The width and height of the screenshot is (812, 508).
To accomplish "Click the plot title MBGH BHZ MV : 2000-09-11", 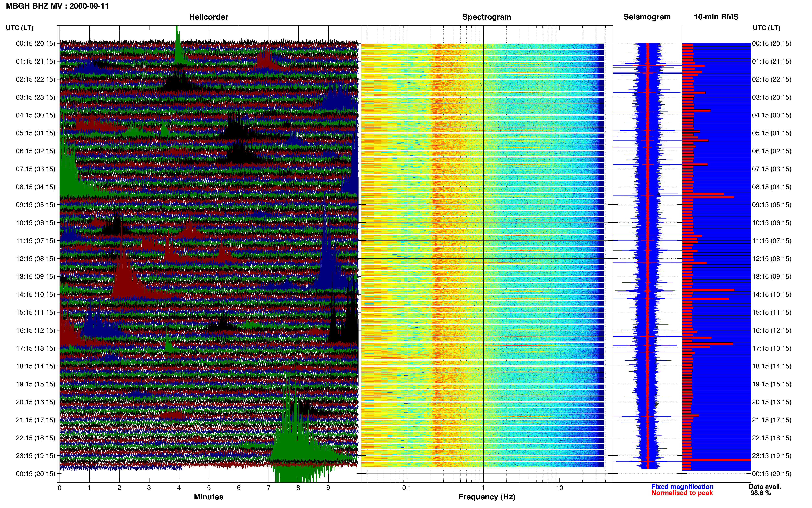I will point(57,6).
